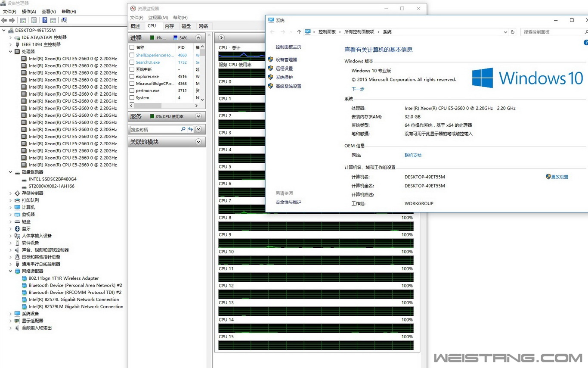The width and height of the screenshot is (588, 368).
Task: Open the 操作(A) menu in Device Manager
Action: coord(29,12)
